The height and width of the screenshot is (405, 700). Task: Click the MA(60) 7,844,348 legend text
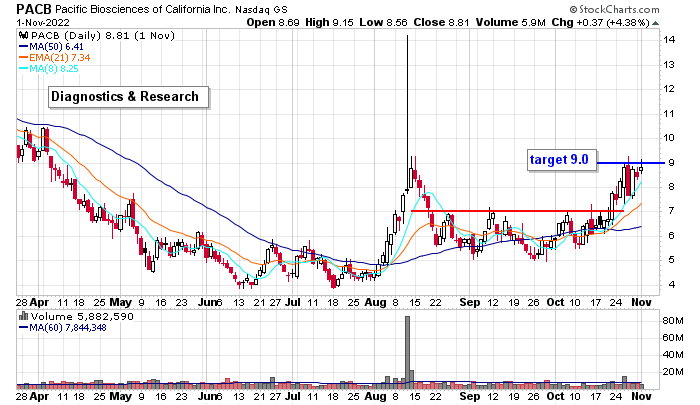click(x=68, y=328)
